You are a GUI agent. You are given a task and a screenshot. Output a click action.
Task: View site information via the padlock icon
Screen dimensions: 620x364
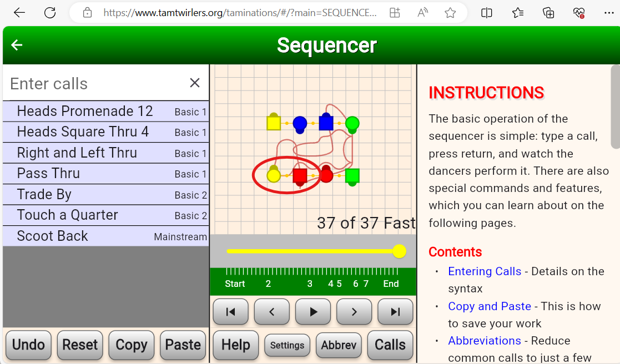pyautogui.click(x=87, y=13)
